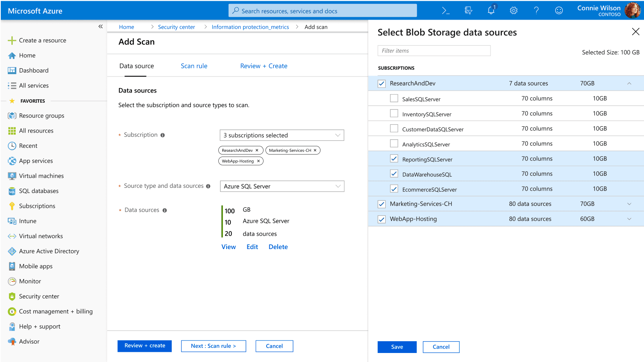Image resolution: width=644 pixels, height=362 pixels.
Task: Click the Review + create button
Action: [x=145, y=346]
